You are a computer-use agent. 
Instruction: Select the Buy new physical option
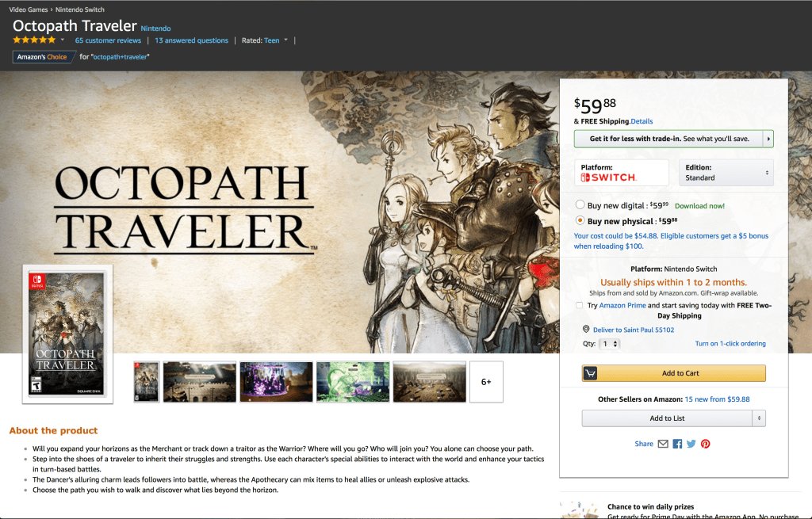580,220
